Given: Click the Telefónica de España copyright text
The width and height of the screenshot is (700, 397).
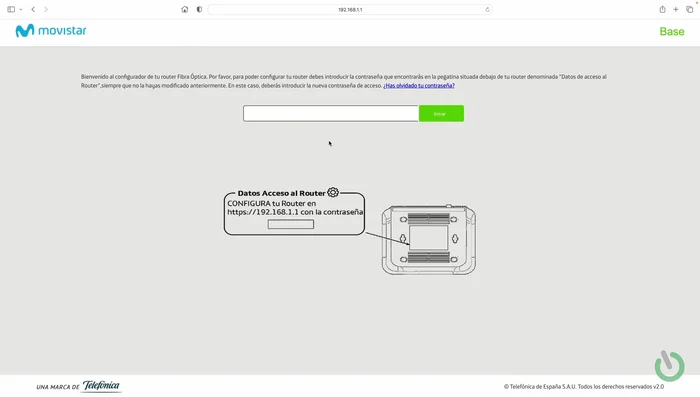Looking at the screenshot, I should coord(584,387).
